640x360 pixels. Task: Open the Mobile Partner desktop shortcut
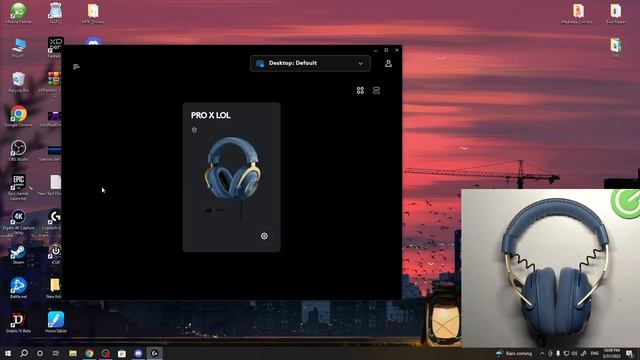pyautogui.click(x=18, y=13)
